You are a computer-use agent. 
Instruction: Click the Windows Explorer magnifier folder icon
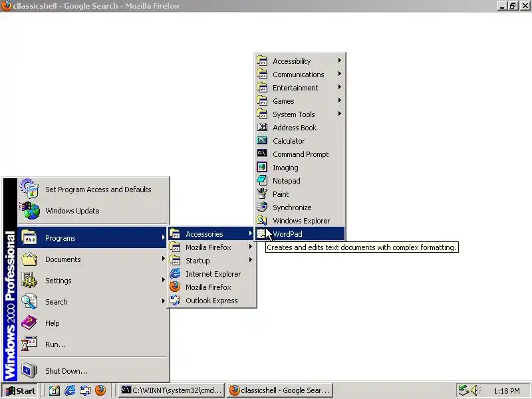[x=261, y=221]
